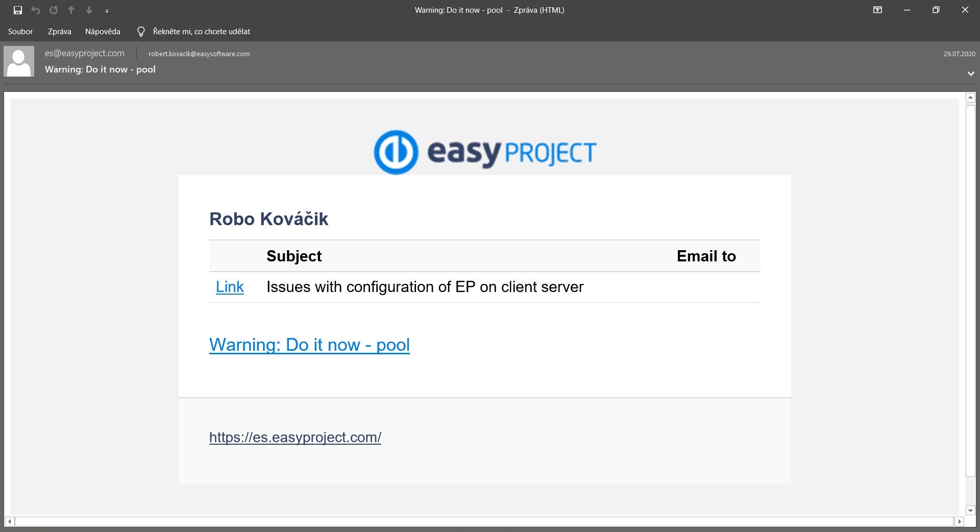Open the Nápověda tab
Image resolution: width=980 pixels, height=532 pixels.
[103, 31]
